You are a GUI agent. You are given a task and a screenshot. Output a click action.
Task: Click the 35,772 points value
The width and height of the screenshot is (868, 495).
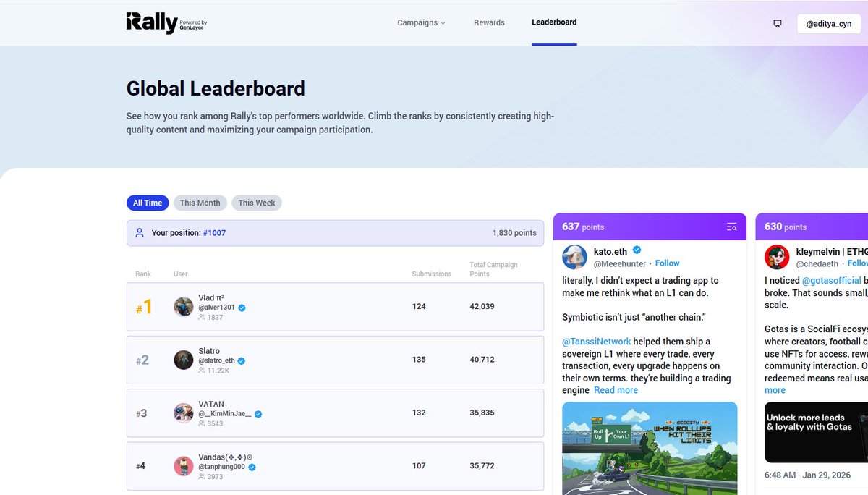(482, 466)
